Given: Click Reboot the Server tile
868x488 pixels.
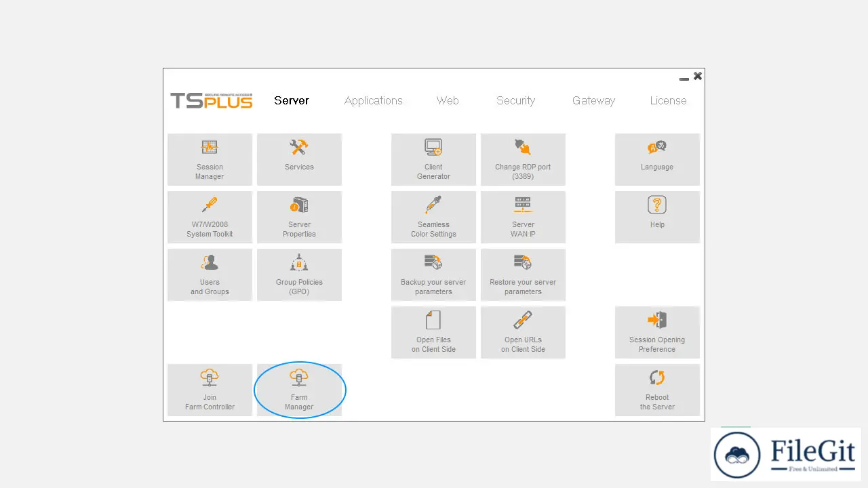Looking at the screenshot, I should pyautogui.click(x=657, y=390).
